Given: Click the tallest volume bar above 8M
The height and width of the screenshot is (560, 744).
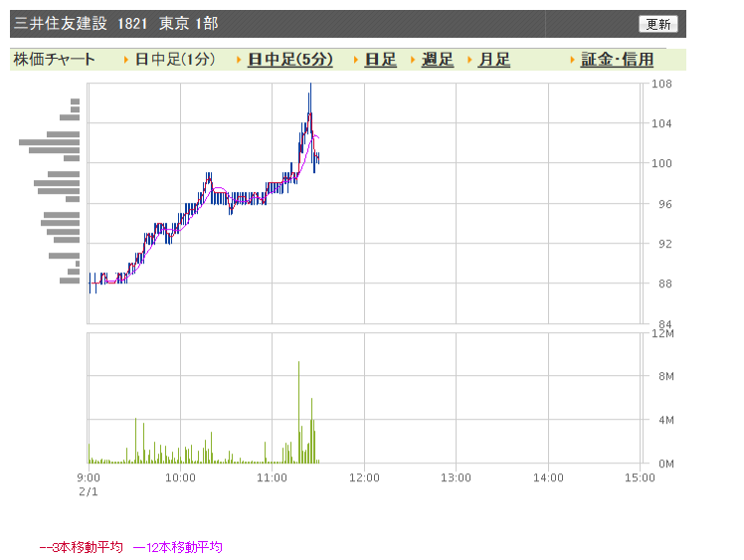Looking at the screenshot, I should pos(299,412).
